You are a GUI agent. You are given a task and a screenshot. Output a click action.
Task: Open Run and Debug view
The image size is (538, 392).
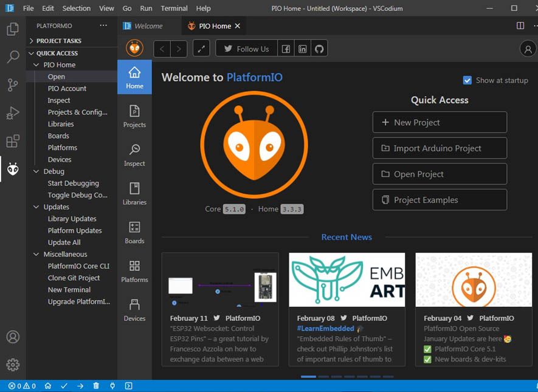coord(13,113)
